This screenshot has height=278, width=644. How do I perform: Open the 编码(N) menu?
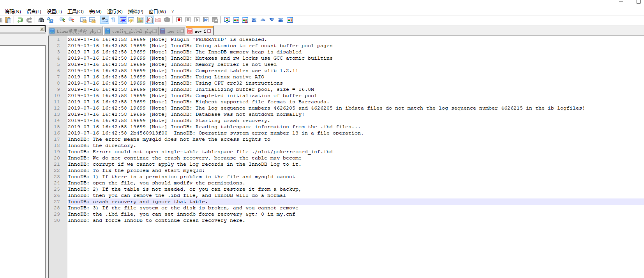tap(12, 12)
